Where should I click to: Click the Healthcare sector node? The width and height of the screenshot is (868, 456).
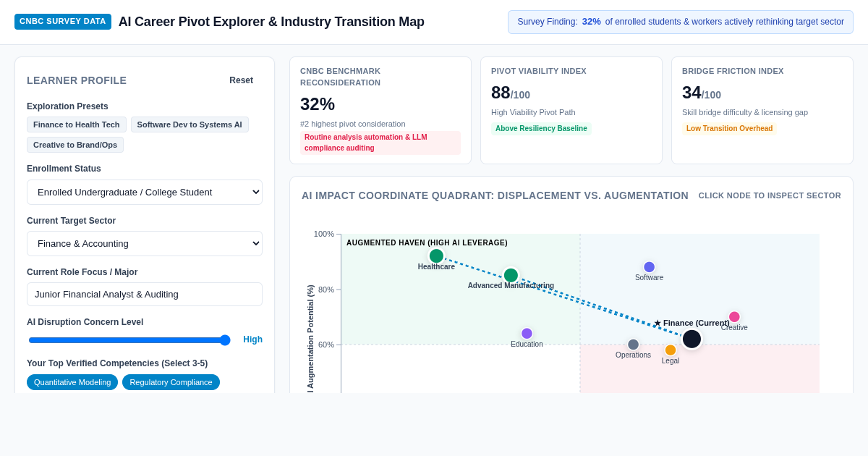[x=436, y=256]
